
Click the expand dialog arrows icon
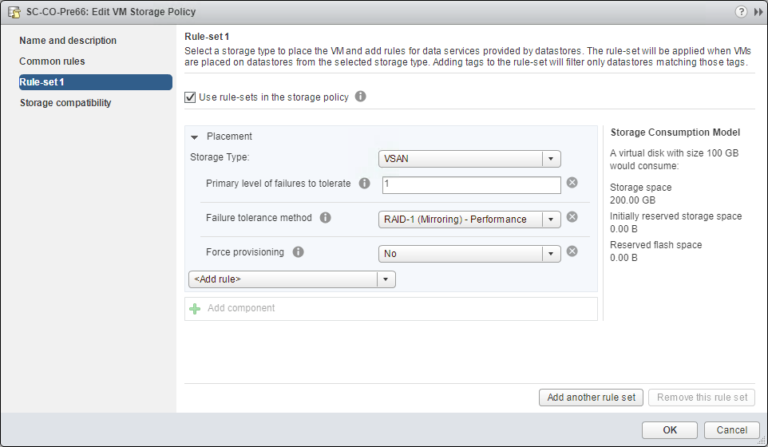(756, 11)
